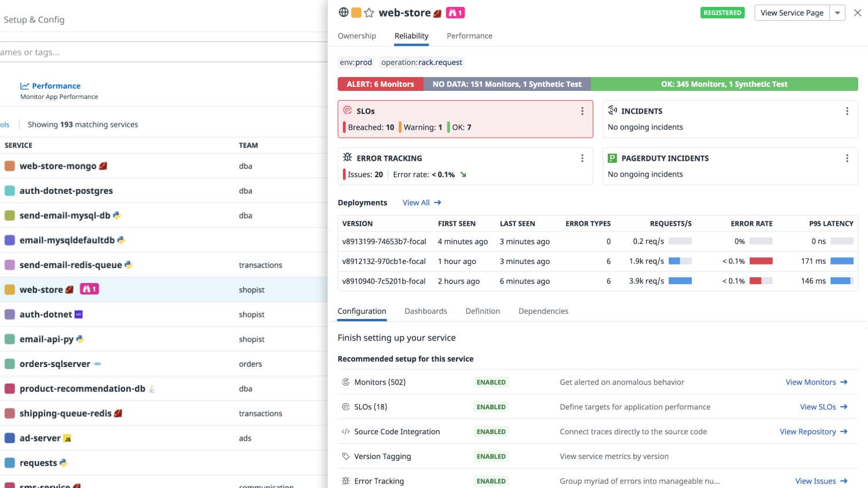The width and height of the screenshot is (868, 488).
Task: Open the SLOs target icon in the alerts panel
Action: point(348,111)
